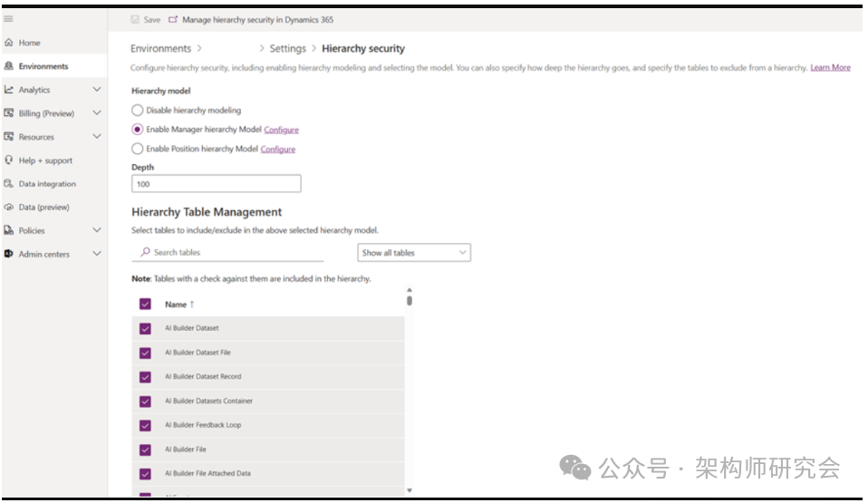Uncheck AI Builder Datasets Container checkbox

(x=145, y=401)
